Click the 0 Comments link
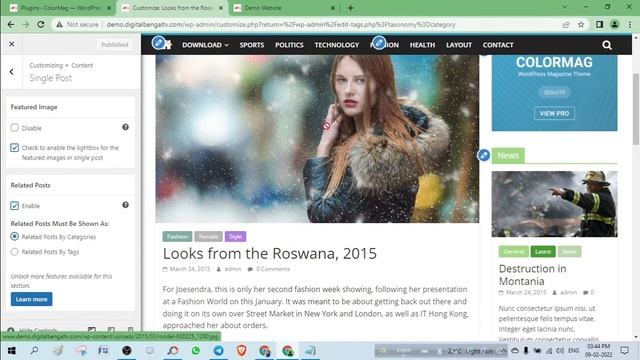This screenshot has height=360, width=640. (x=273, y=269)
